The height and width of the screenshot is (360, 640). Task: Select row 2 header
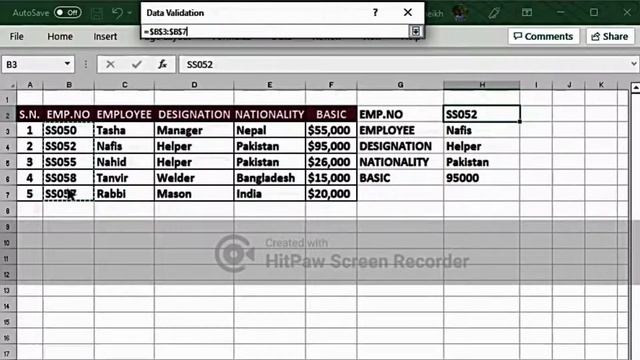(7, 115)
